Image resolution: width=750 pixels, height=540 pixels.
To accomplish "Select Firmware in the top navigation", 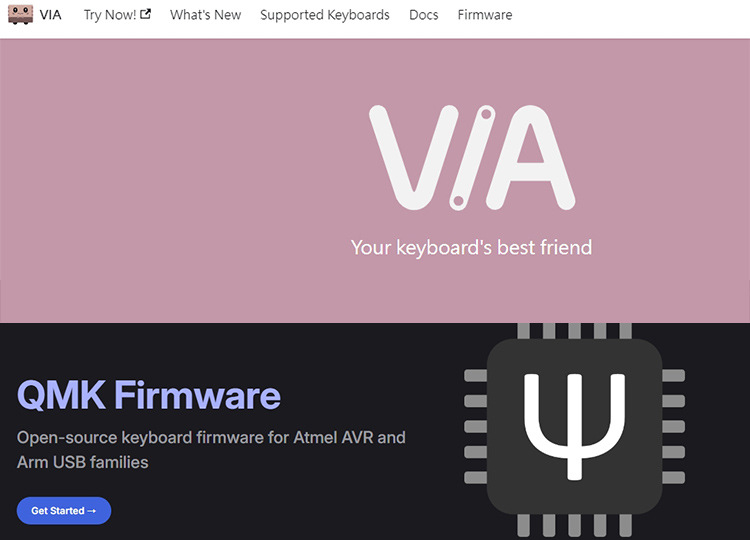I will (485, 15).
